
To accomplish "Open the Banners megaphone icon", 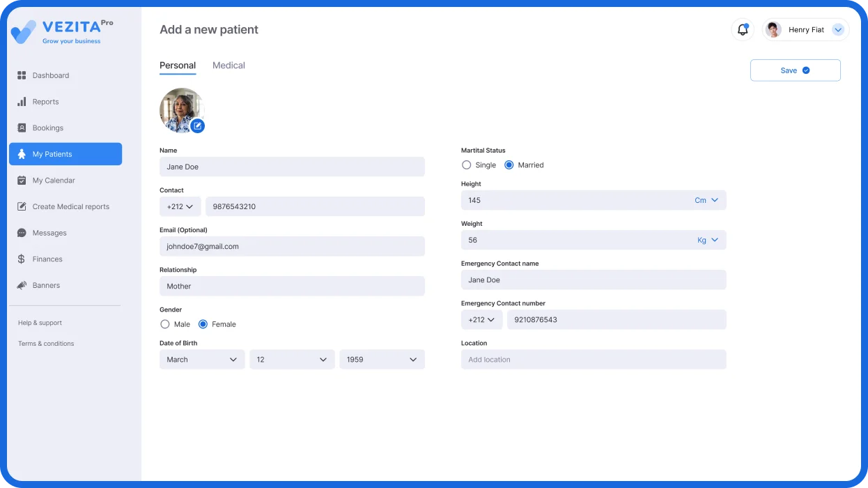I will pos(22,285).
